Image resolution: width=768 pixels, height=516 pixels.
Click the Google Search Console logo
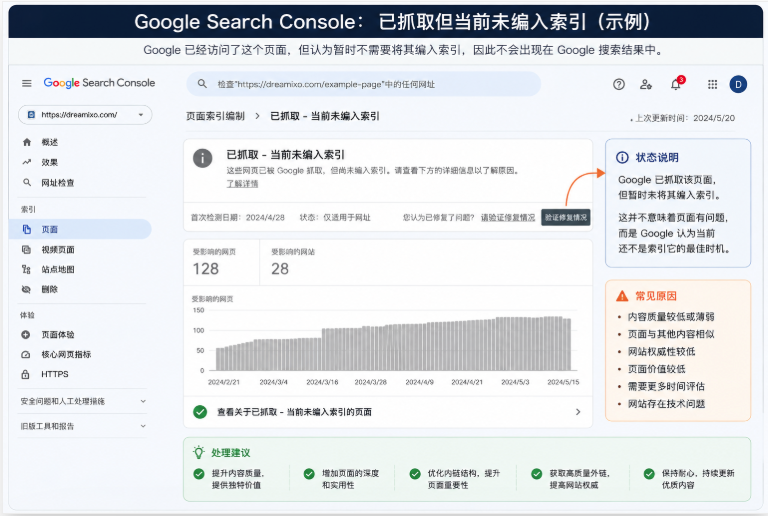[x=99, y=83]
